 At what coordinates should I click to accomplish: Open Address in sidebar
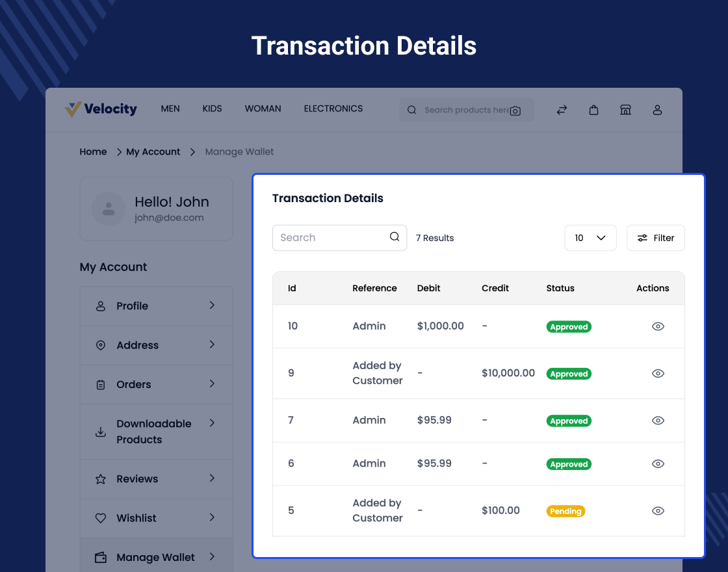157,345
